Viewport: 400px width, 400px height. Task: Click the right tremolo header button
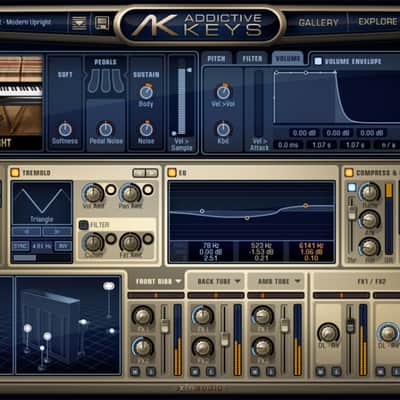(151, 173)
